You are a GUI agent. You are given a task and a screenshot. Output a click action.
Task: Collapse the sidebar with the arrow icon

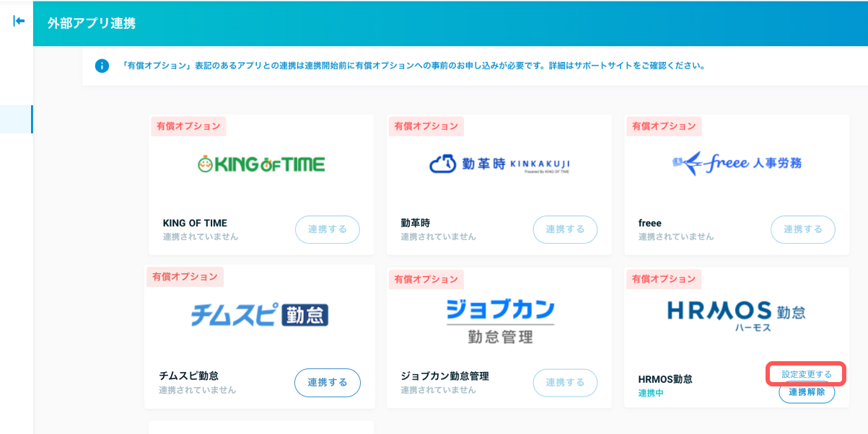(19, 21)
